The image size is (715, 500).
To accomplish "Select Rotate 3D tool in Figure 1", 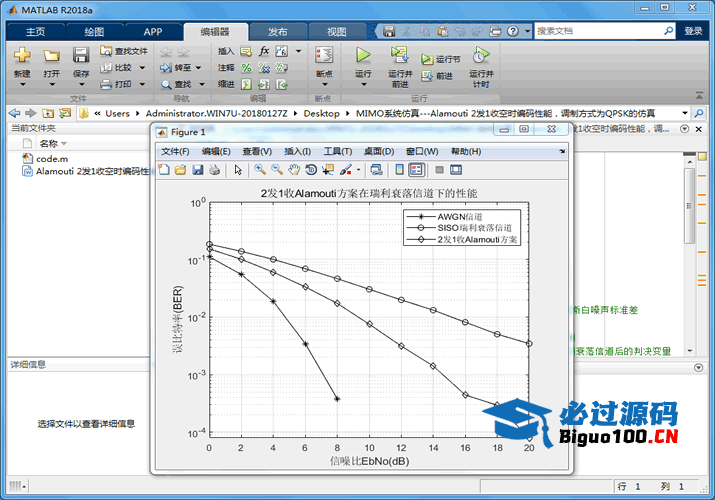I will [311, 170].
